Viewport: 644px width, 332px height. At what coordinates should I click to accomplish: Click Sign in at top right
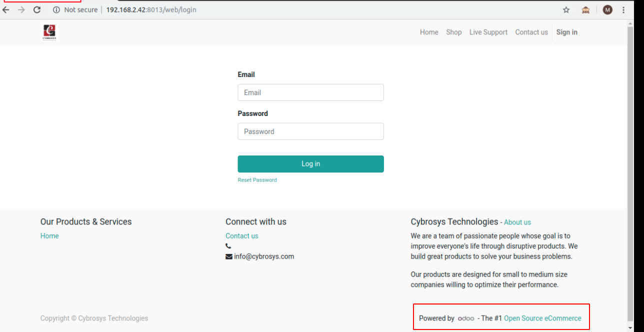pyautogui.click(x=567, y=32)
